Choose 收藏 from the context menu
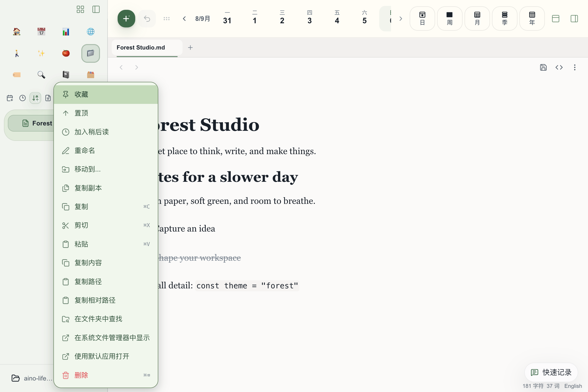The height and width of the screenshot is (392, 588). (106, 95)
